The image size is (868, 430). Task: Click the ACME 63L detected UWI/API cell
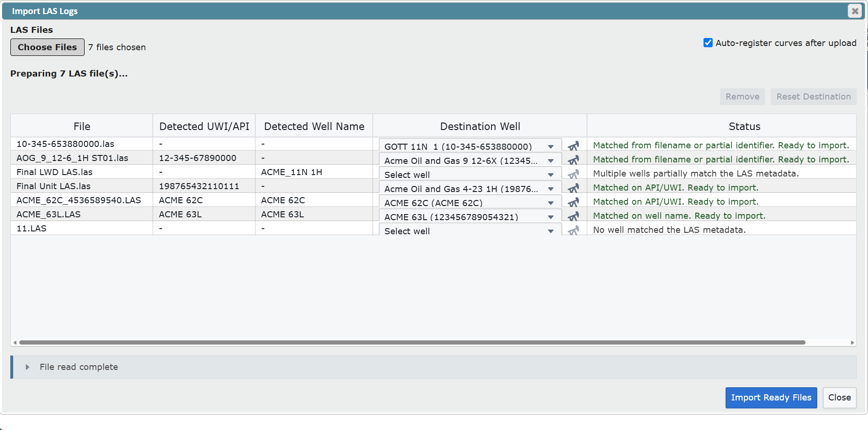coord(204,215)
